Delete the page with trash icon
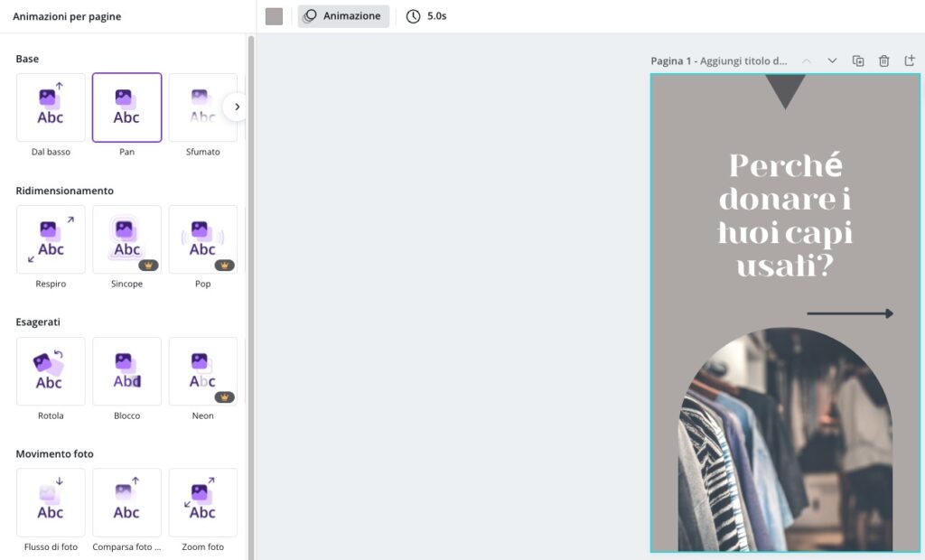925x560 pixels. click(x=883, y=61)
